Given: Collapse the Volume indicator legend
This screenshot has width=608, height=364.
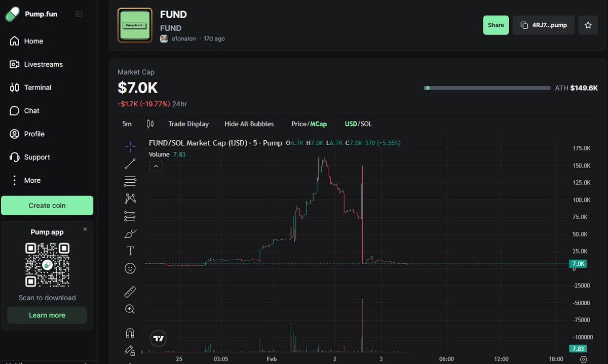Looking at the screenshot, I should click(x=156, y=166).
